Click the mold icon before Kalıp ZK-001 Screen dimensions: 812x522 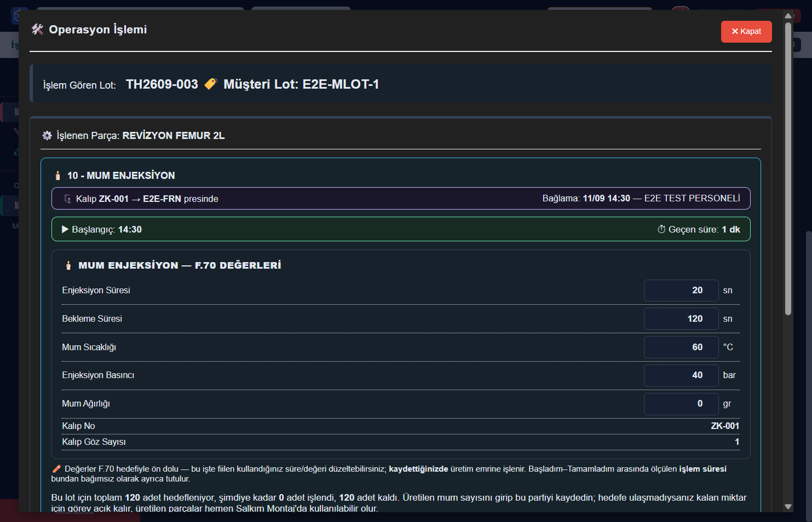click(x=68, y=199)
